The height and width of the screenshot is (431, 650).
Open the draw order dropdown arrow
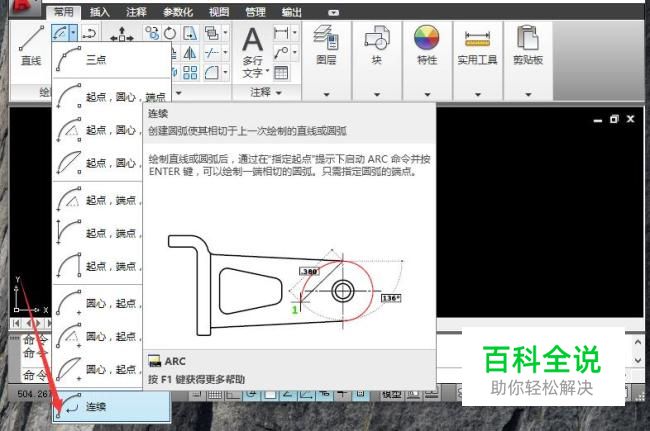coord(226,33)
